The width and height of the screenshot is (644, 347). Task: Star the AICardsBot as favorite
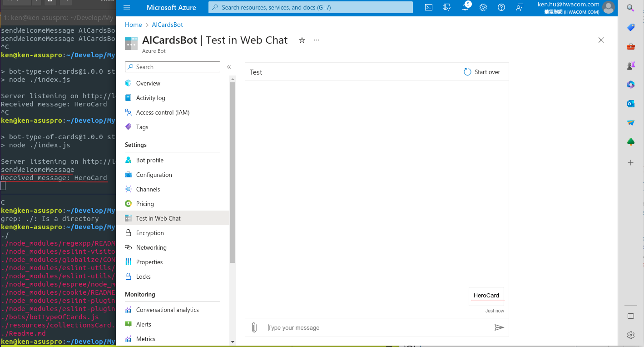point(302,40)
